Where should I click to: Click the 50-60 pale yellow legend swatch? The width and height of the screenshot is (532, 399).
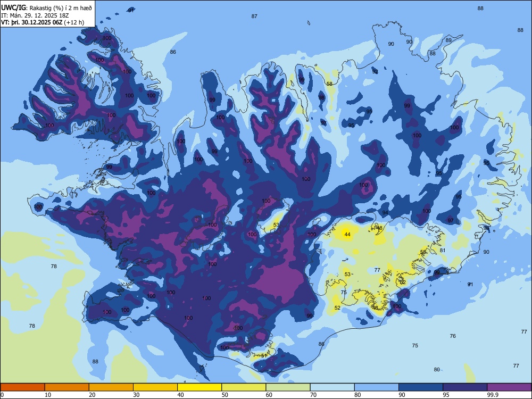click(x=244, y=387)
